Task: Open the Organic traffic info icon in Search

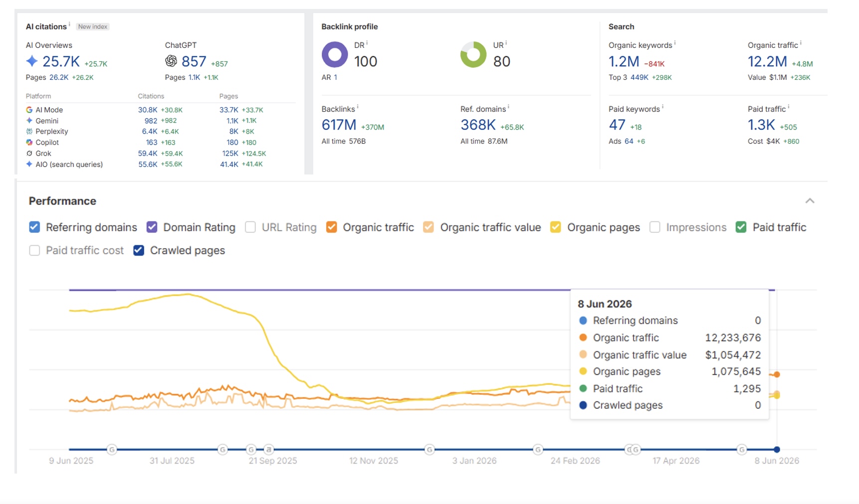Action: (x=801, y=43)
